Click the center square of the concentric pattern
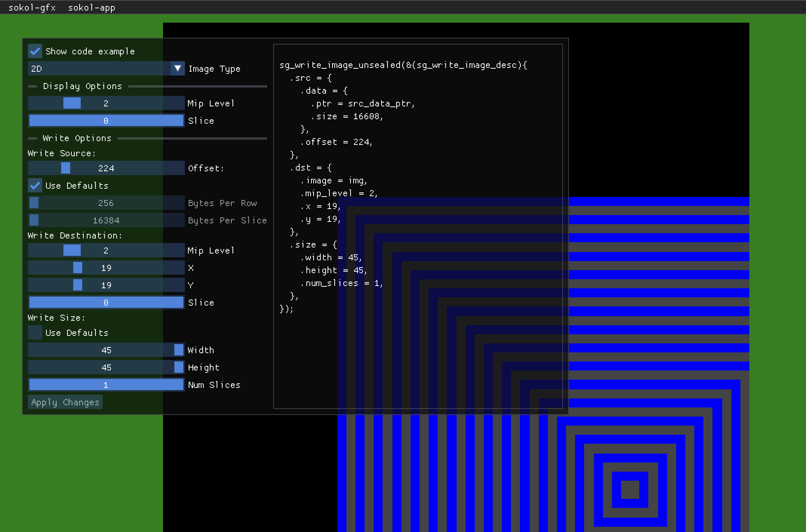 [x=630, y=490]
